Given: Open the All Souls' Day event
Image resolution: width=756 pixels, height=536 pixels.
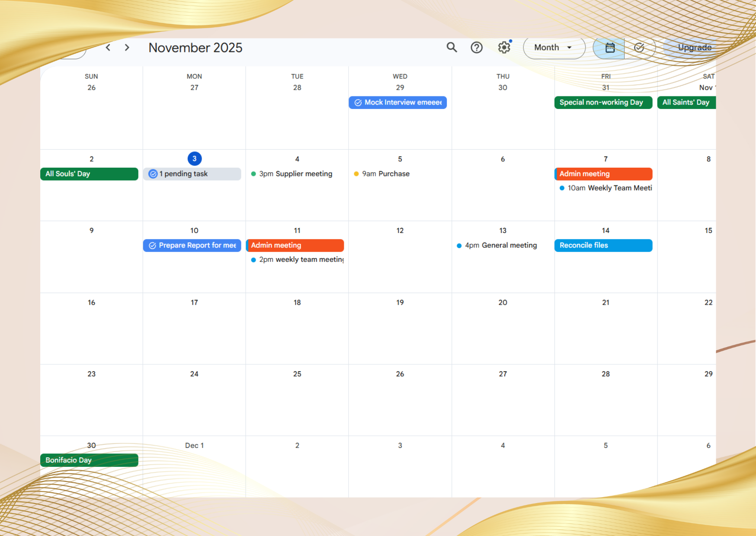Looking at the screenshot, I should point(89,174).
